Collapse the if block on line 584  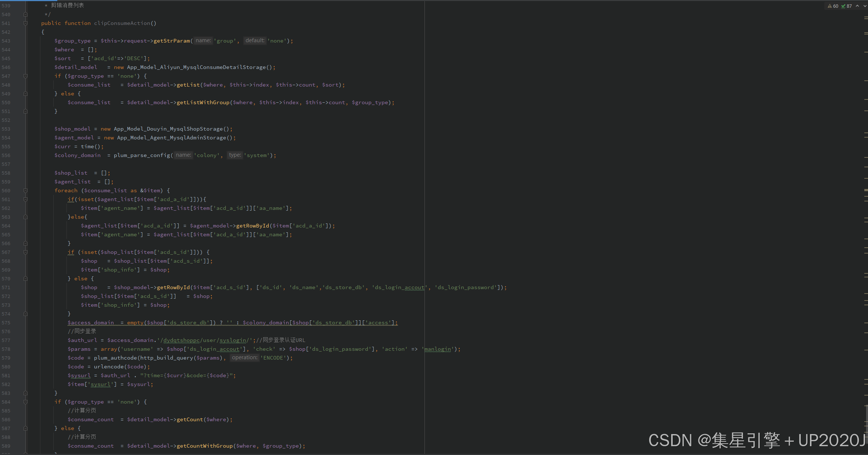point(25,402)
